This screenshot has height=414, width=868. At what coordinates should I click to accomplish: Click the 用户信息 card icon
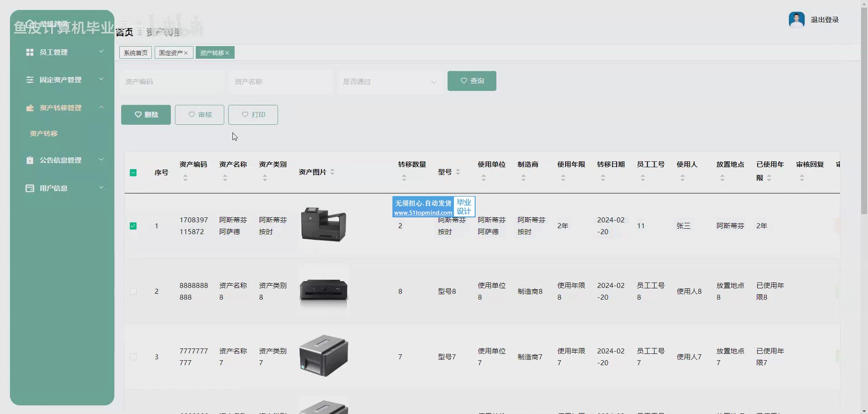pyautogui.click(x=30, y=188)
